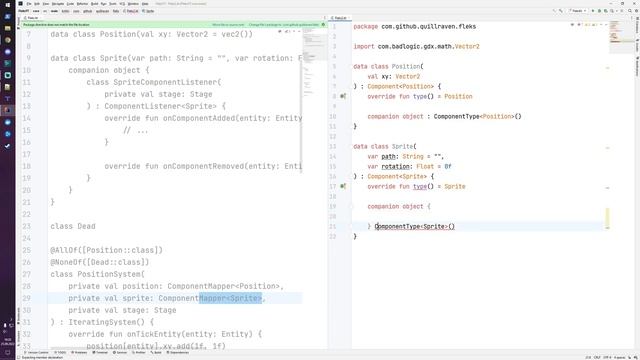Click 'Vector2' import in right editor
This screenshot has width=640, height=360.
pyautogui.click(x=467, y=47)
